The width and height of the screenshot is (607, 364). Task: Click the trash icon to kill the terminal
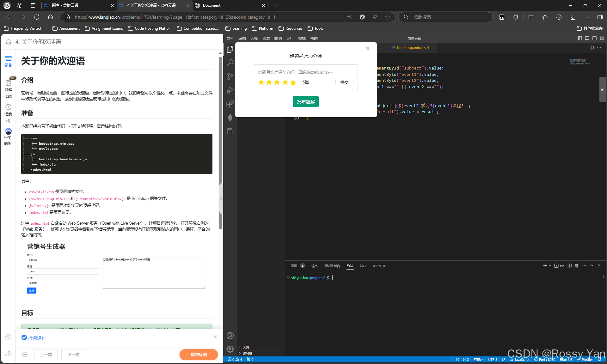(576, 266)
